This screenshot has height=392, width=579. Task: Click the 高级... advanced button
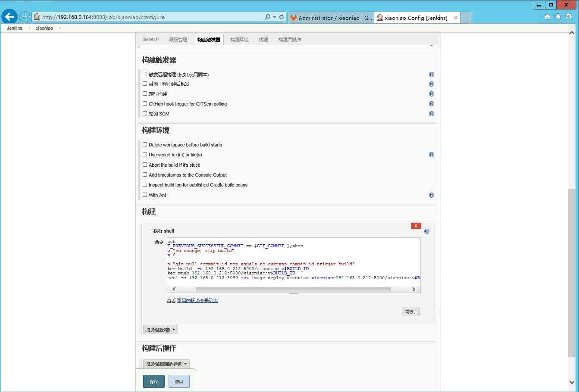coord(410,311)
